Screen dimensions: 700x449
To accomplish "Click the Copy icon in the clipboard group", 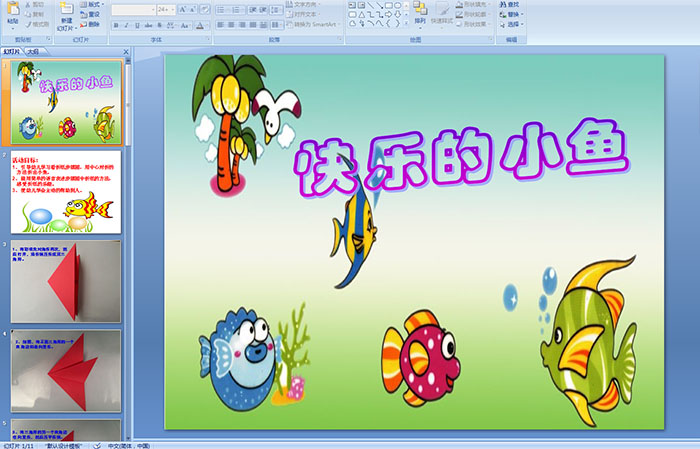I will tap(29, 14).
